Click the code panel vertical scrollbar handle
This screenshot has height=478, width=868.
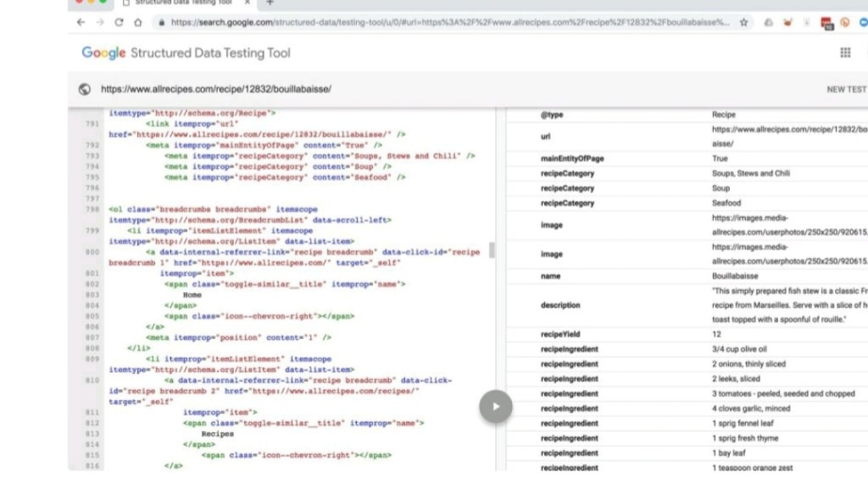pos(492,250)
